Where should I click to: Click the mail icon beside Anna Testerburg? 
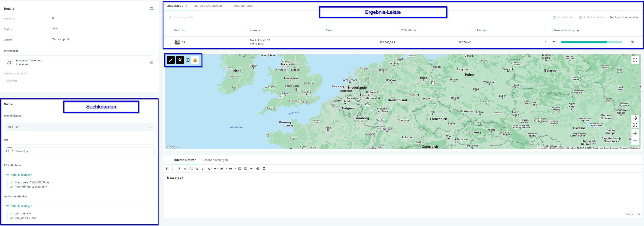tap(151, 62)
